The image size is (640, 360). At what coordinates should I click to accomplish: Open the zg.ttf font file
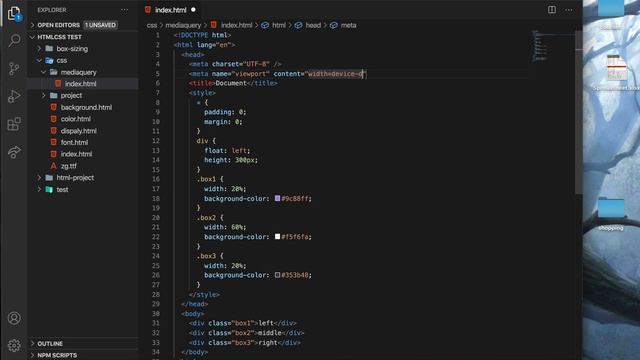(x=83, y=166)
